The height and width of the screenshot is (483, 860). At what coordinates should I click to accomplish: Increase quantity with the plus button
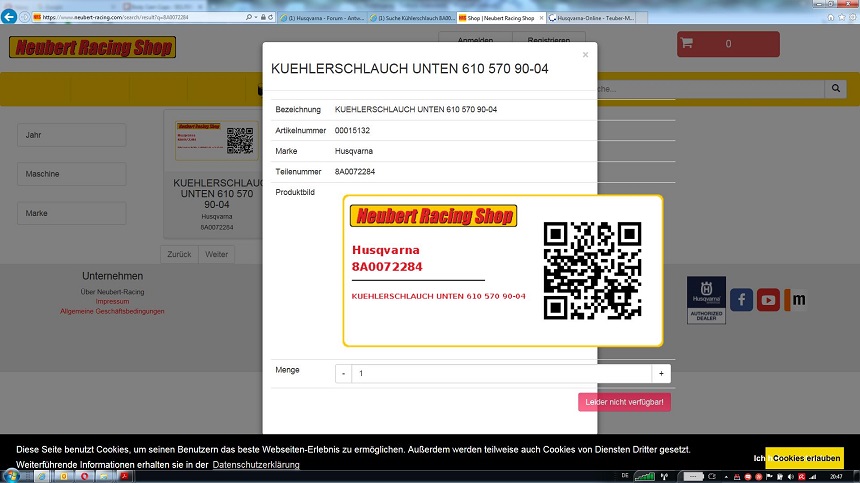pyautogui.click(x=661, y=373)
